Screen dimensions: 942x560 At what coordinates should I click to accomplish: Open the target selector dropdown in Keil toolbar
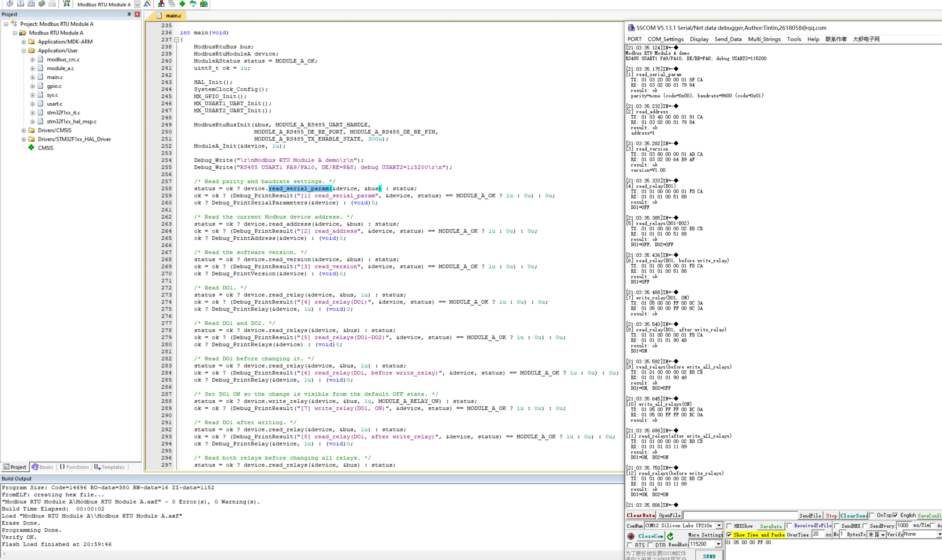(137, 4)
